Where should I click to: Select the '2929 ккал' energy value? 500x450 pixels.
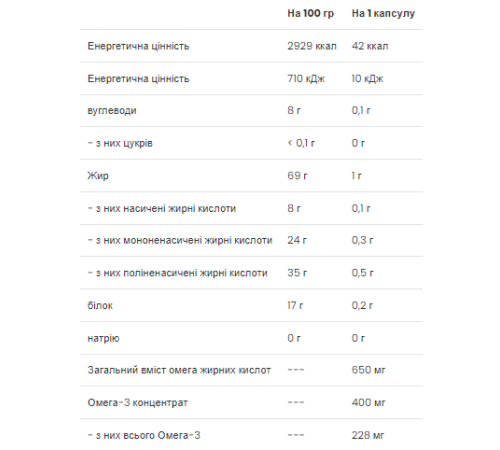[312, 46]
